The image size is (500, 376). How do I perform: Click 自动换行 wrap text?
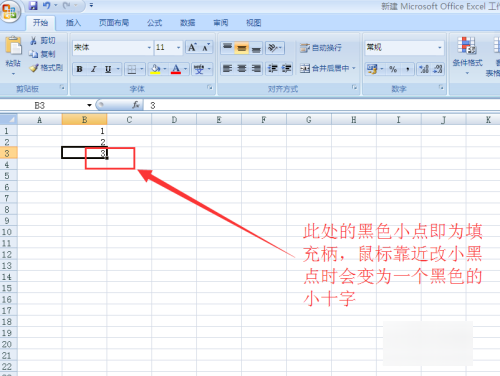point(321,48)
